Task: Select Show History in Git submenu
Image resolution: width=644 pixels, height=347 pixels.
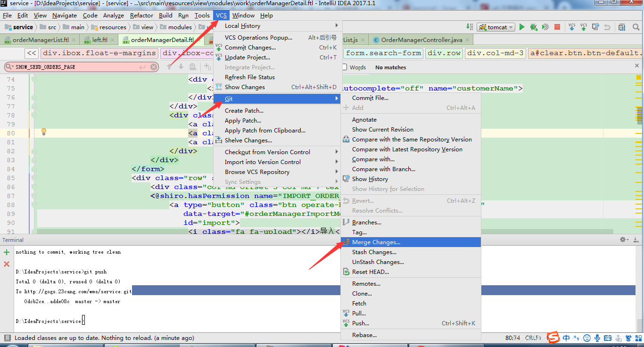Action: pos(411,179)
